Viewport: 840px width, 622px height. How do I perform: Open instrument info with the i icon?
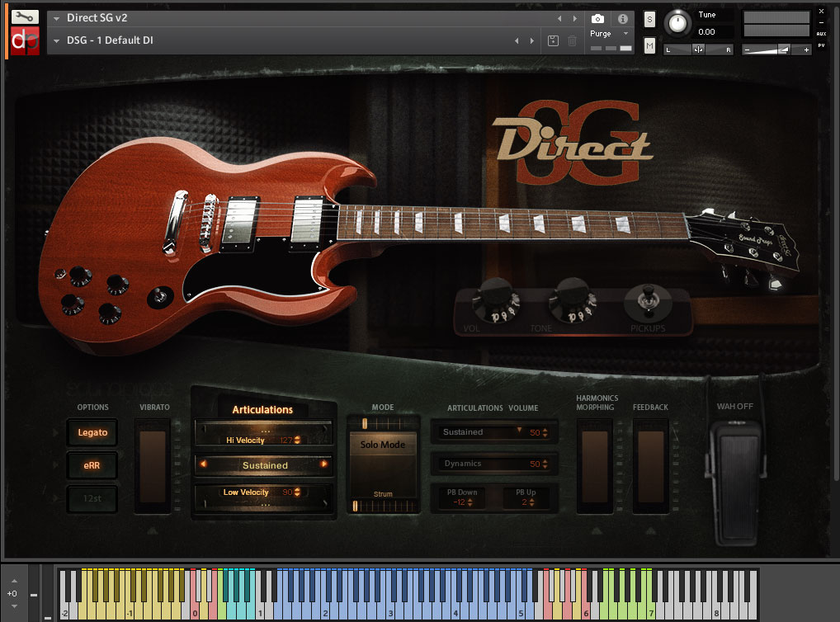pyautogui.click(x=623, y=18)
